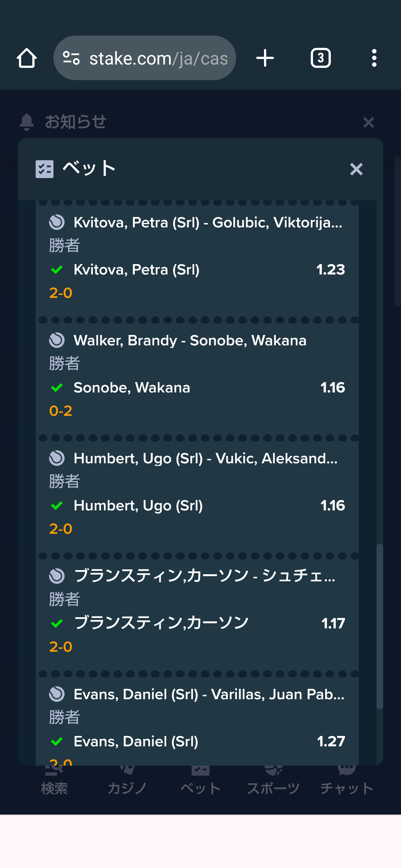401x868 pixels.
Task: Switch to the スポーツ bottom tab
Action: tap(274, 782)
